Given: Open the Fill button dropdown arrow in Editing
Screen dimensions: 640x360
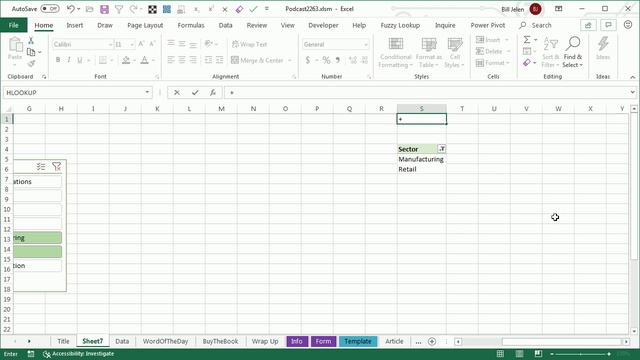Looking at the screenshot, I should pyautogui.click(x=535, y=51).
